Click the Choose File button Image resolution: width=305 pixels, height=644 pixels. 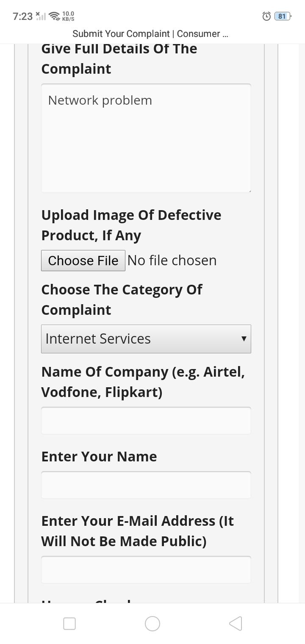(83, 261)
